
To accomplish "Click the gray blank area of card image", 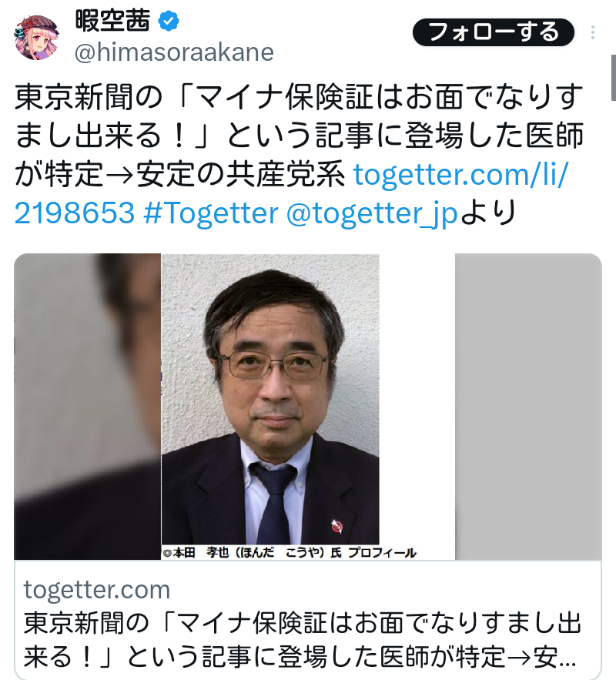I will pos(528,407).
